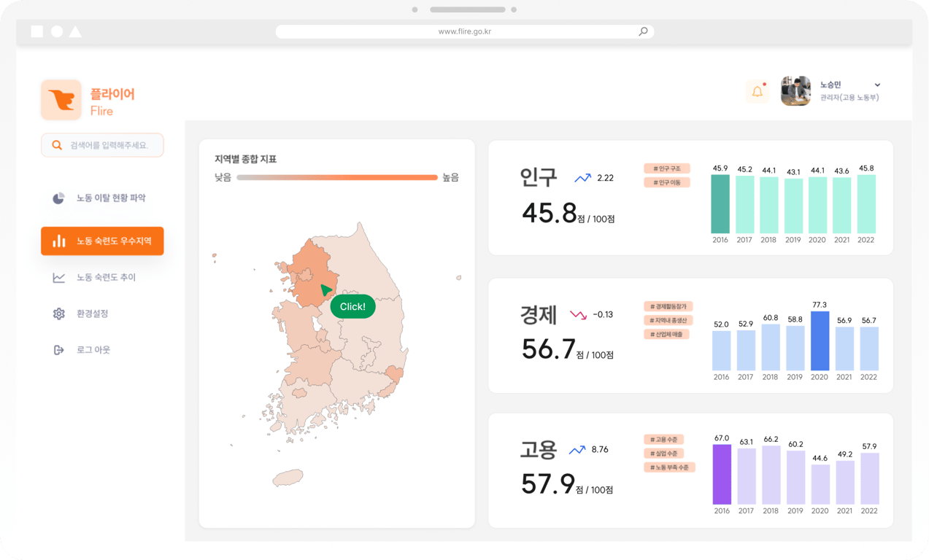Screen dimensions: 929x560
Task: Click the 낮음 legend label
Action: 223,177
